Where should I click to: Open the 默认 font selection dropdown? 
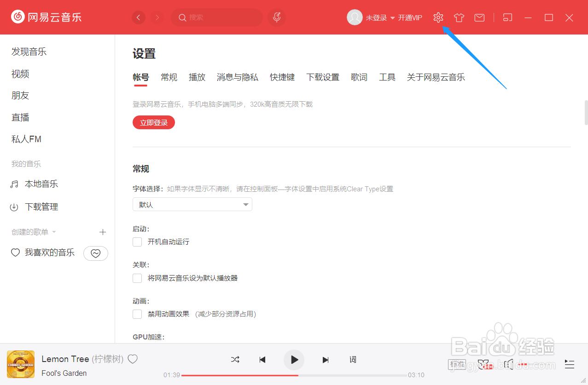192,204
